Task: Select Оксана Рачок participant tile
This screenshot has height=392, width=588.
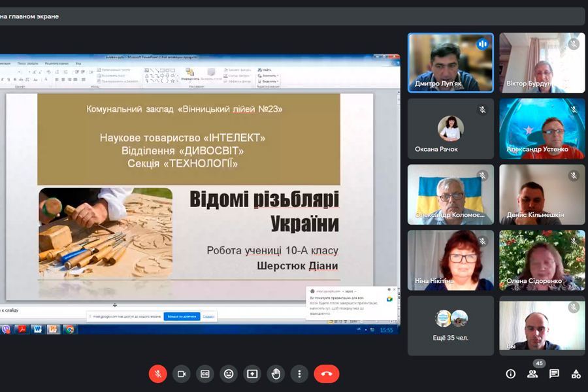Action: coord(451,129)
